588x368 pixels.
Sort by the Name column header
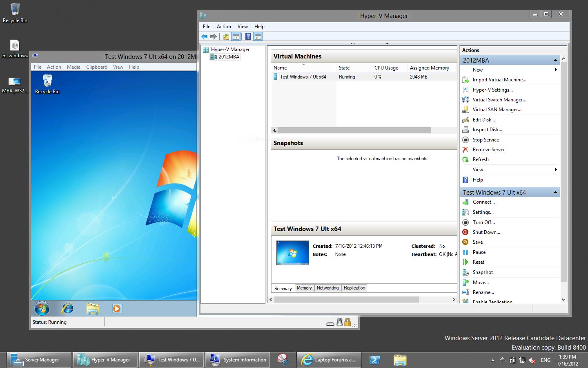coord(304,68)
